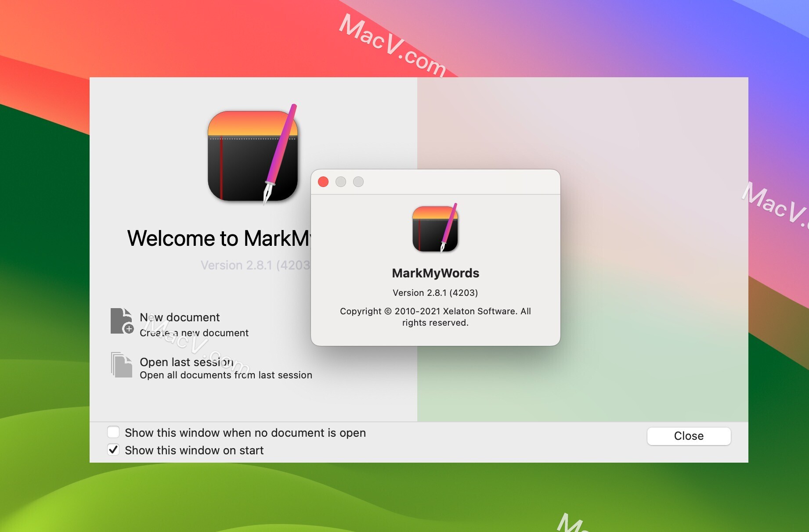This screenshot has height=532, width=809.
Task: Click the MarkMyWords icon in About dialog
Action: pyautogui.click(x=435, y=227)
